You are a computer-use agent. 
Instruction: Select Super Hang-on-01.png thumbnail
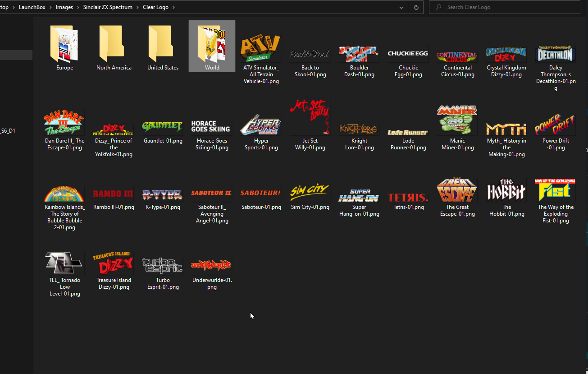pos(359,202)
